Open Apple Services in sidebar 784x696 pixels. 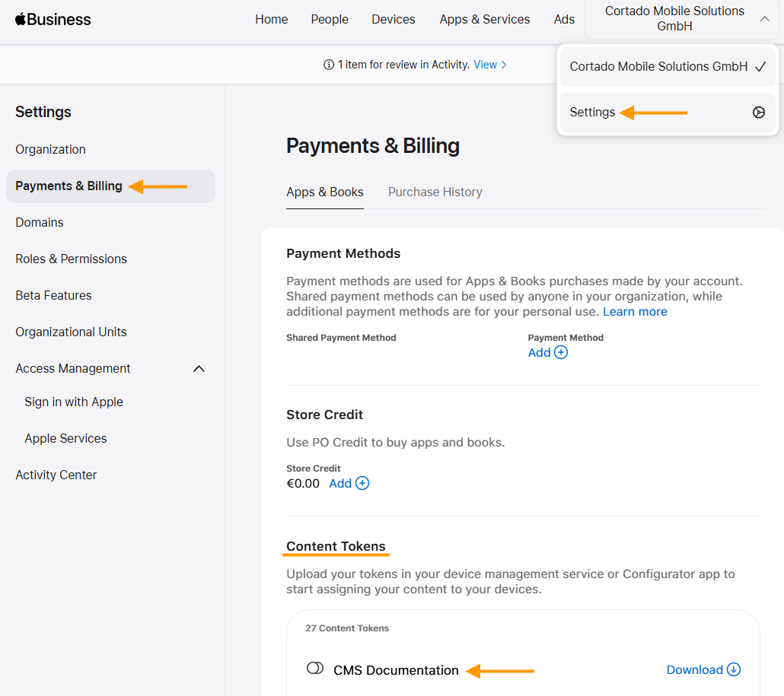tap(65, 439)
